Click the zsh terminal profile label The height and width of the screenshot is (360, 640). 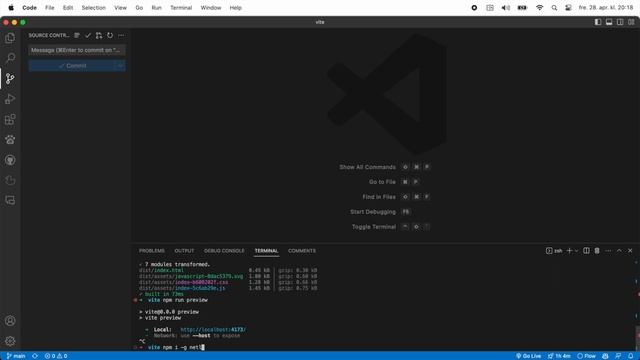pyautogui.click(x=554, y=251)
